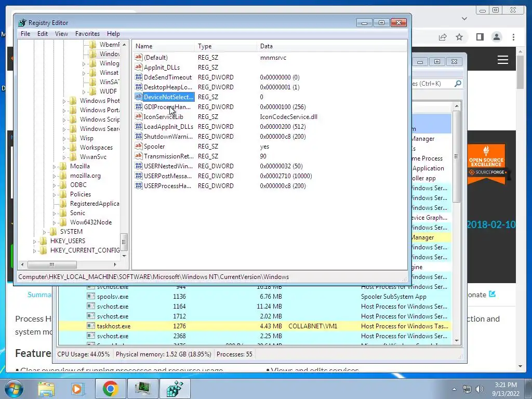
Task: Click the tree horizontal scrollbar thumb
Action: (x=52, y=264)
